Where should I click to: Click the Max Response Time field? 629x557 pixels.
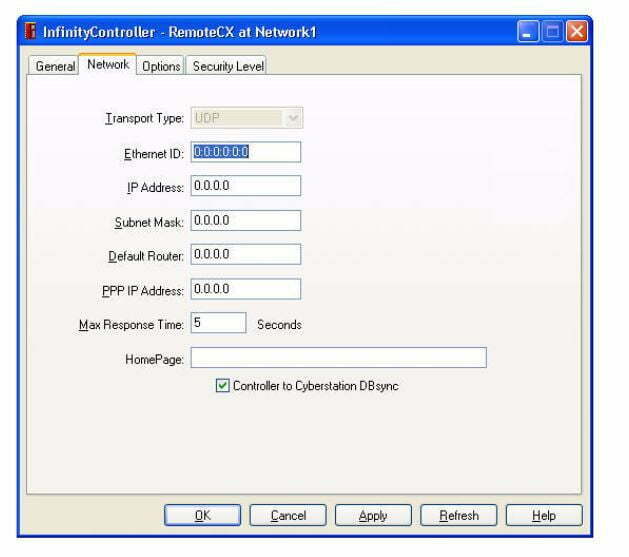pos(218,323)
